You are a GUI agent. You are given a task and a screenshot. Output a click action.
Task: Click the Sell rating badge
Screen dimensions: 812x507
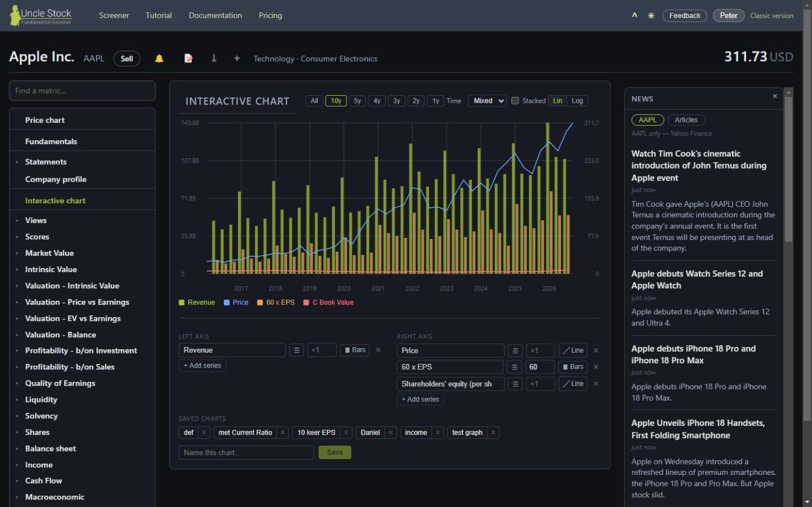click(x=127, y=58)
